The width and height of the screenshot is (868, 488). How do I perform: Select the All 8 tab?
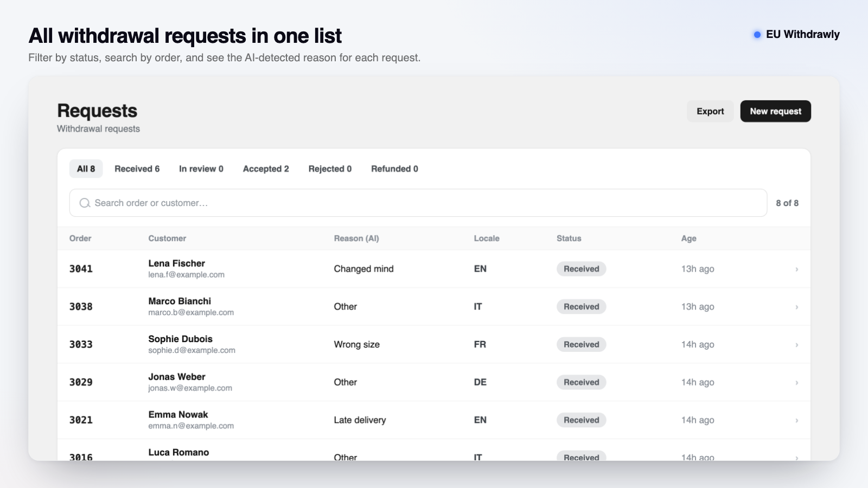pos(86,169)
